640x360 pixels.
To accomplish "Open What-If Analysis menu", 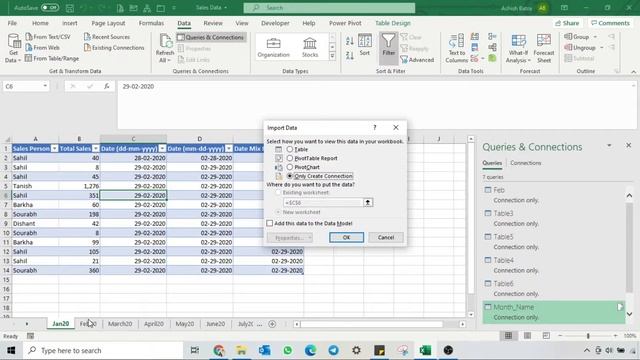I will pyautogui.click(x=518, y=48).
